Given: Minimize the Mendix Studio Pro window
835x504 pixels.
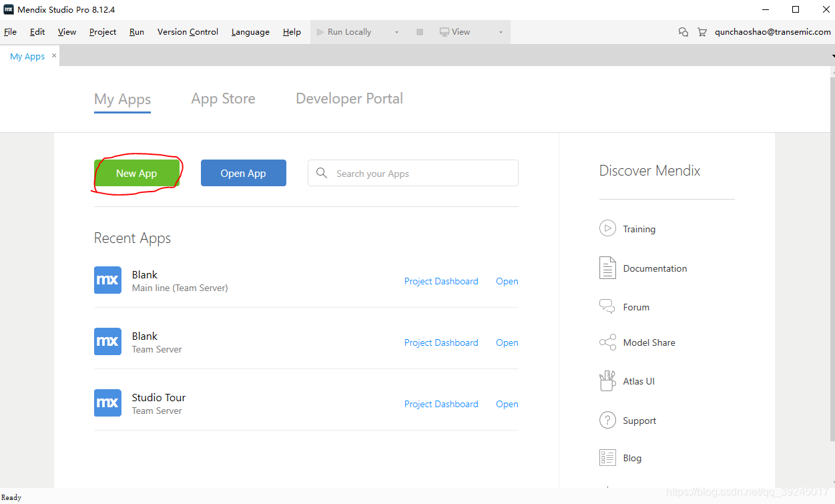Looking at the screenshot, I should click(765, 9).
